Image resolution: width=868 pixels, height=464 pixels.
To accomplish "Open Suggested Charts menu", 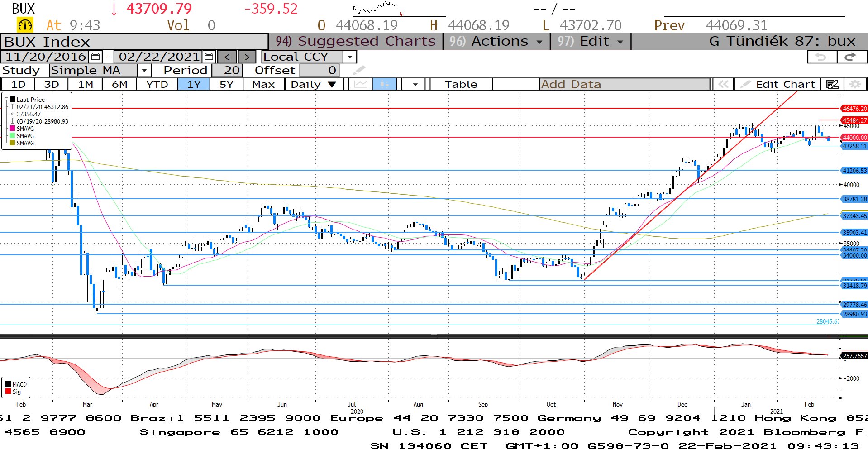I will tap(356, 41).
